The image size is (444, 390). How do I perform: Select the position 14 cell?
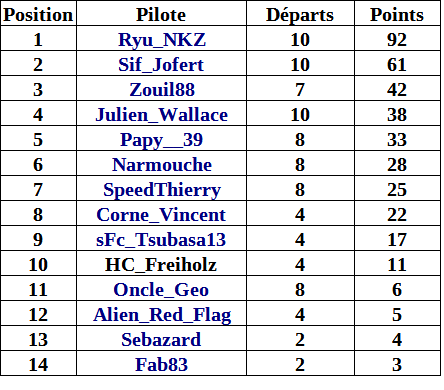point(38,363)
